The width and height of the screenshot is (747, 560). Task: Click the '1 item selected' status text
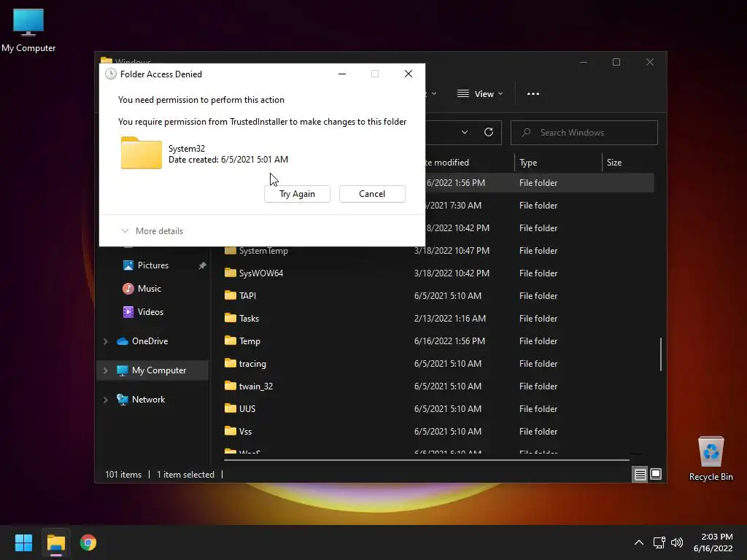click(185, 474)
